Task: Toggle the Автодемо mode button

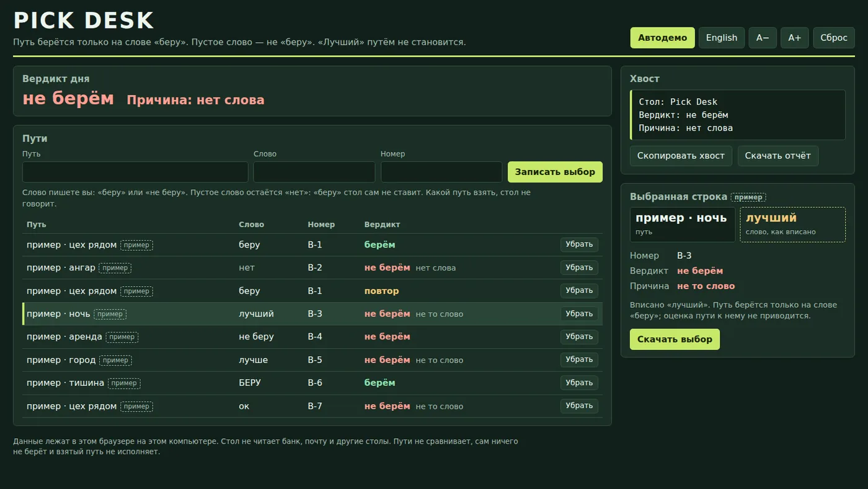Action: tap(662, 38)
